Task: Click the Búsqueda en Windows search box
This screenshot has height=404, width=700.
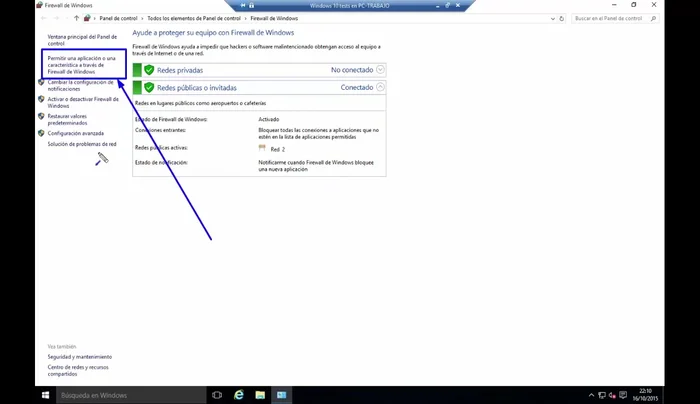Action: (x=131, y=395)
